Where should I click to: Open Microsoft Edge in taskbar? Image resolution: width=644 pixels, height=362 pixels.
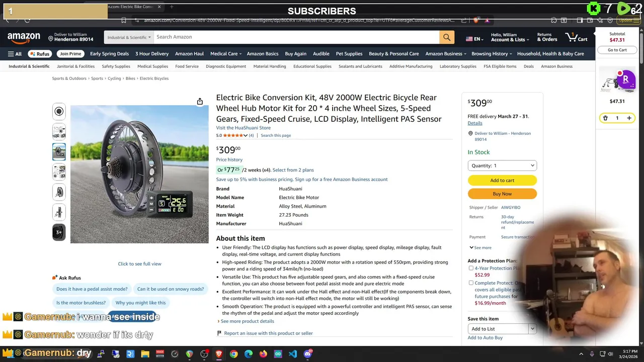pos(249,354)
